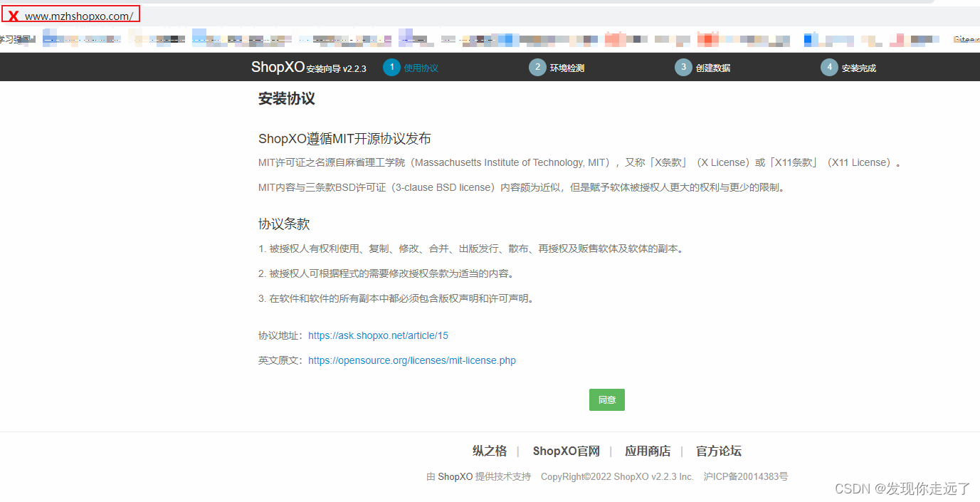Click the 安装完成 step label

point(859,68)
